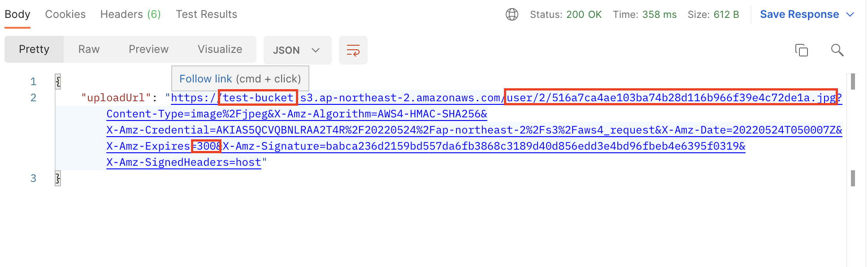Go to the Headers (6) tab

point(130,14)
